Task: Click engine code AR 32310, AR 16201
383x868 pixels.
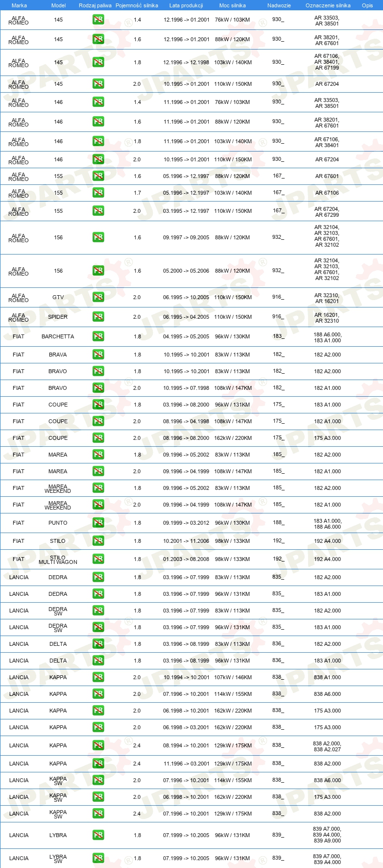Action: pos(327,298)
